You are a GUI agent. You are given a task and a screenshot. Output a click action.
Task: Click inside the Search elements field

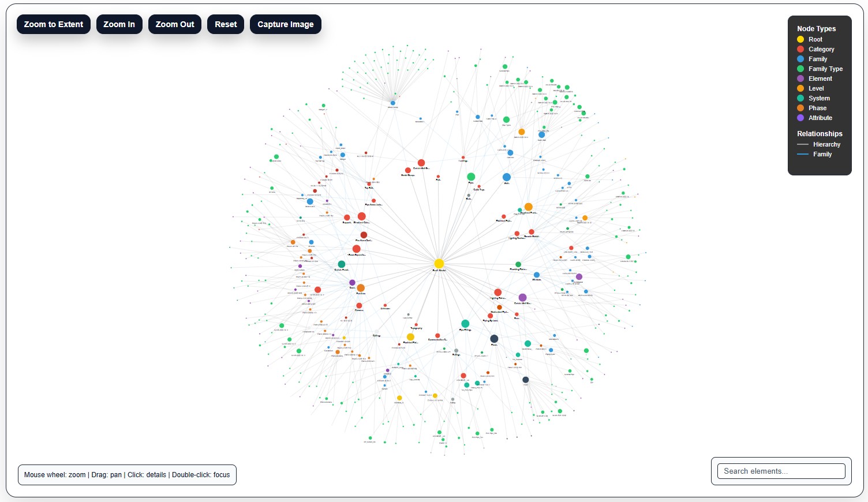[x=780, y=471]
